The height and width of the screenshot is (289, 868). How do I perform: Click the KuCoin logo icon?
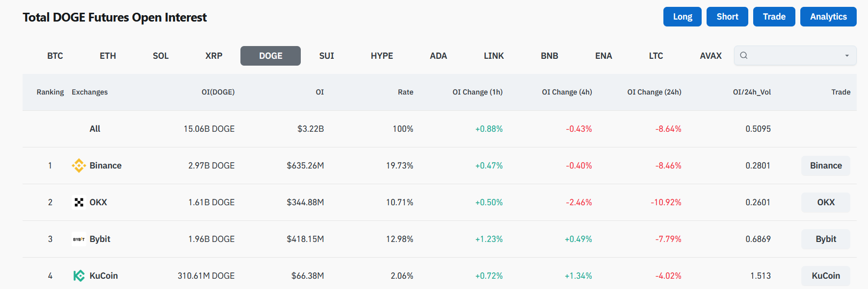point(79,276)
